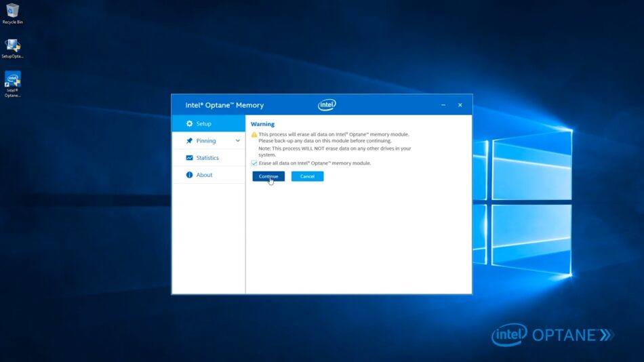The height and width of the screenshot is (362, 644).
Task: Click 'This process will erase all data' text
Action: click(334, 134)
